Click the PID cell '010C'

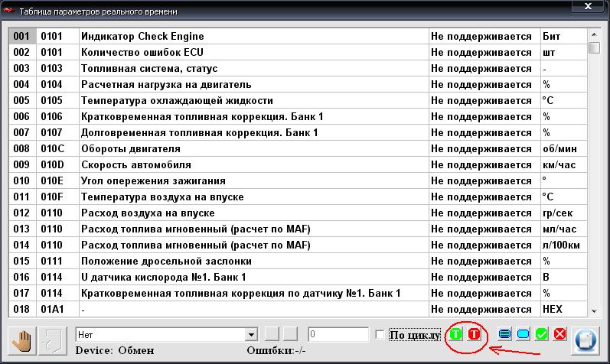point(57,148)
